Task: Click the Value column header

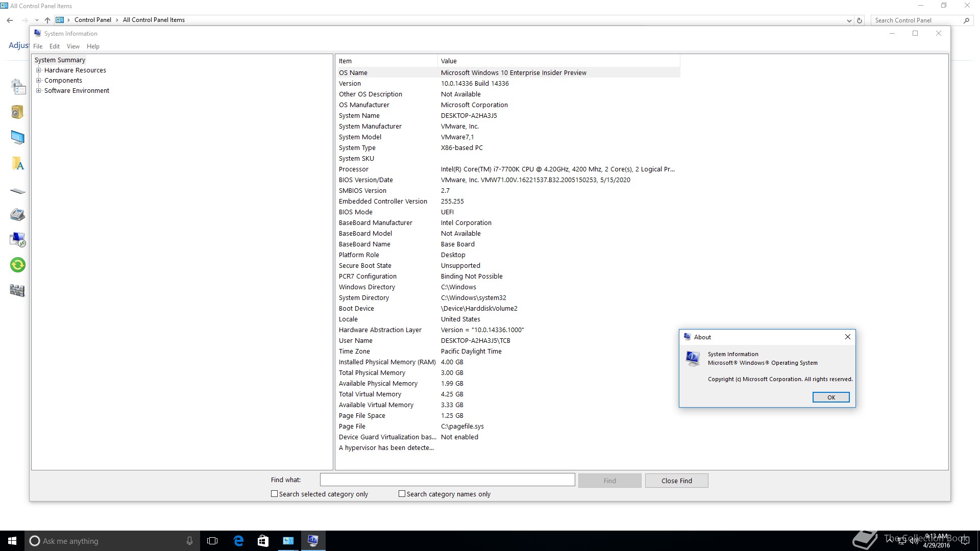Action: pos(559,61)
